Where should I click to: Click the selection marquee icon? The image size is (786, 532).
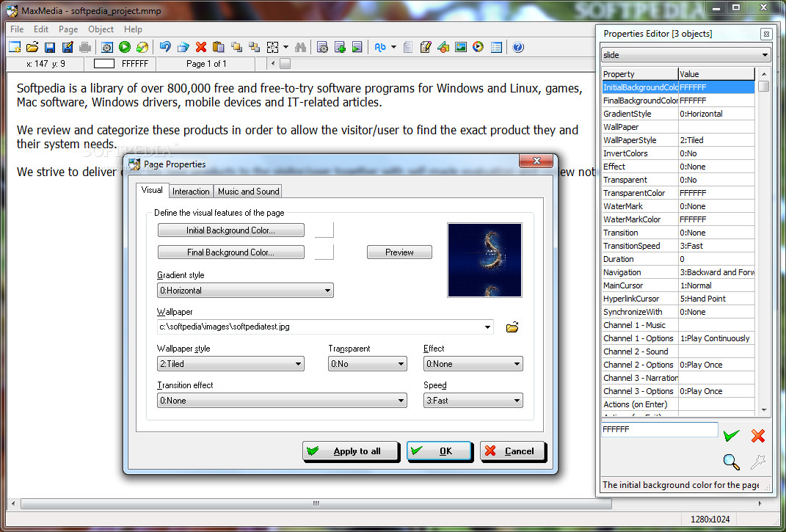click(273, 47)
